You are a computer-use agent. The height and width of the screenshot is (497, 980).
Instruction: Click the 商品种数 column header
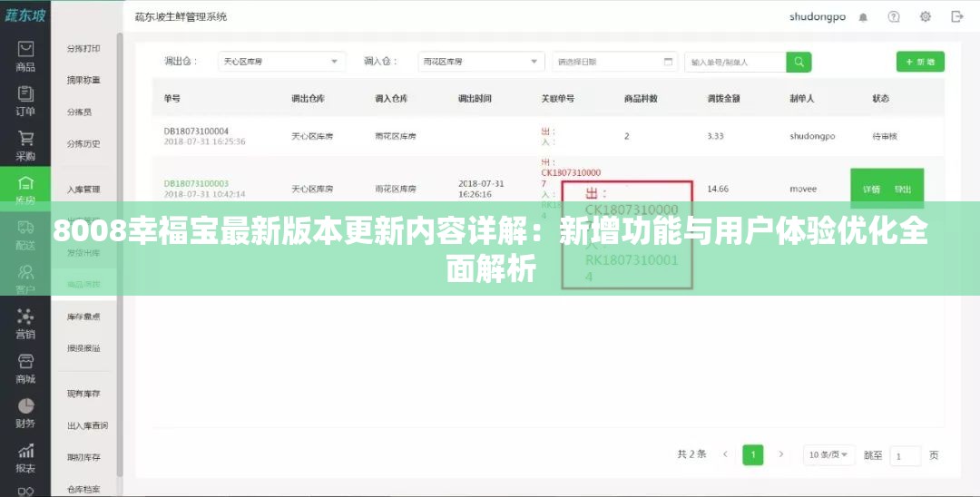(x=641, y=98)
